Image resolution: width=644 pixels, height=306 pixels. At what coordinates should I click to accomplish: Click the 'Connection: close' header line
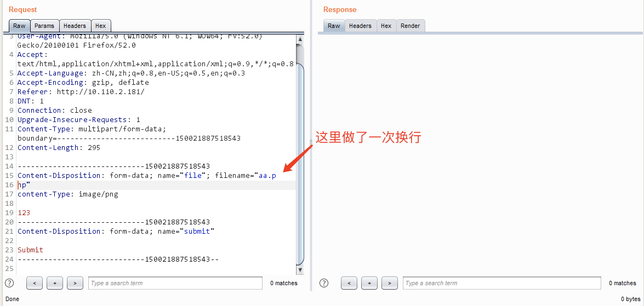click(55, 111)
